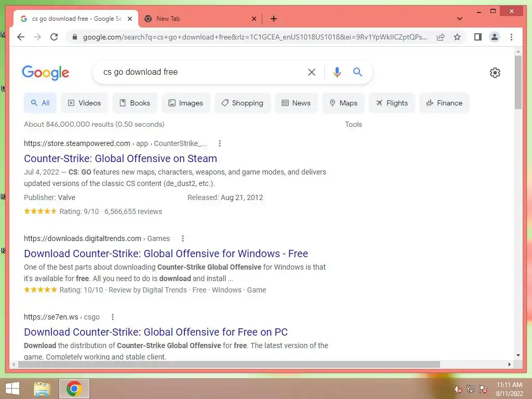Open the Action Center flag icon
532x399 pixels.
click(x=483, y=389)
